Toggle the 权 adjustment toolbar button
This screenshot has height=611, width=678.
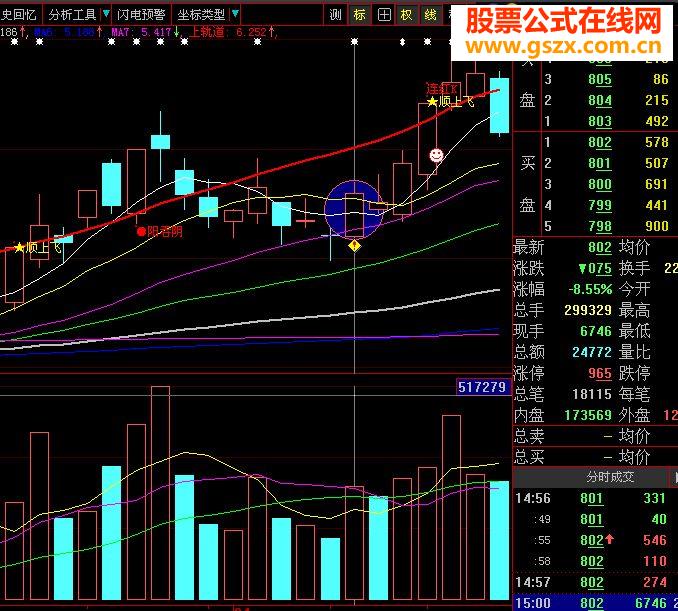(406, 15)
